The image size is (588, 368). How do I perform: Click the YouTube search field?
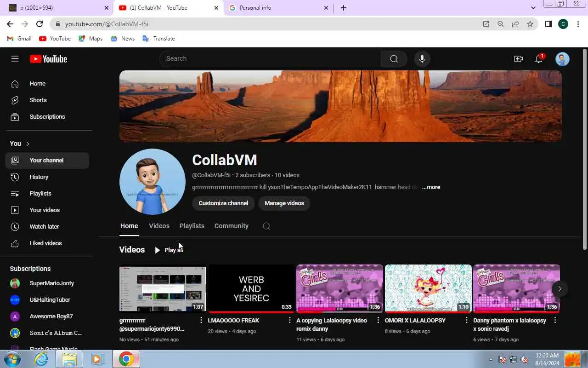pos(270,59)
